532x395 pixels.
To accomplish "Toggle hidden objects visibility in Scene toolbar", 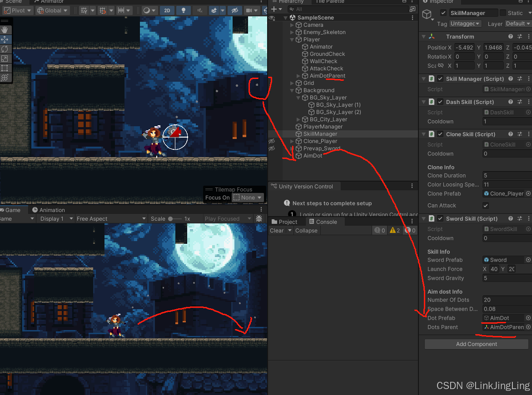I will pyautogui.click(x=234, y=10).
